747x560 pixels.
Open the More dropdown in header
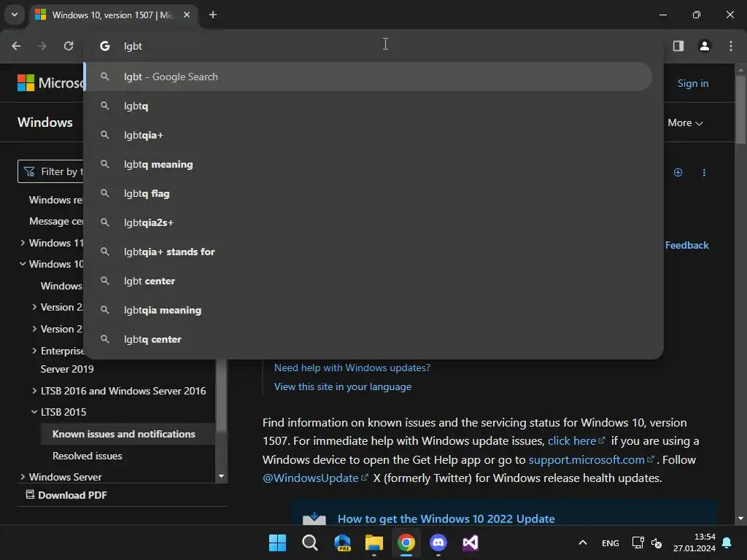point(685,122)
